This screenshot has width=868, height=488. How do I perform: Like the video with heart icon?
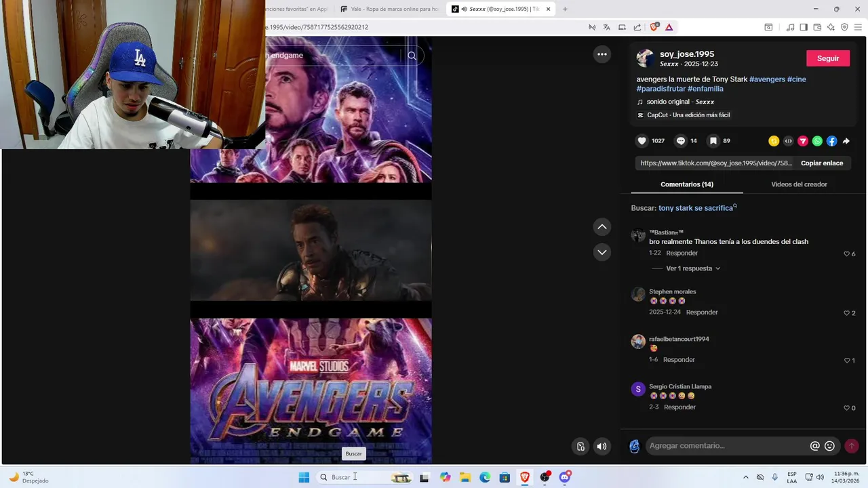(642, 141)
